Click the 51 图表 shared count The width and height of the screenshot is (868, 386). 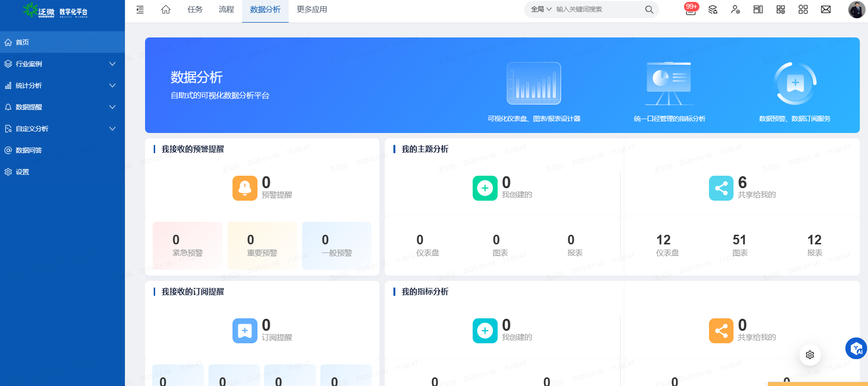740,245
